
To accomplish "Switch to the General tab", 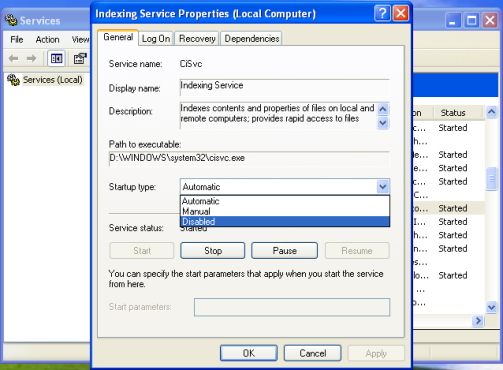I will click(118, 37).
